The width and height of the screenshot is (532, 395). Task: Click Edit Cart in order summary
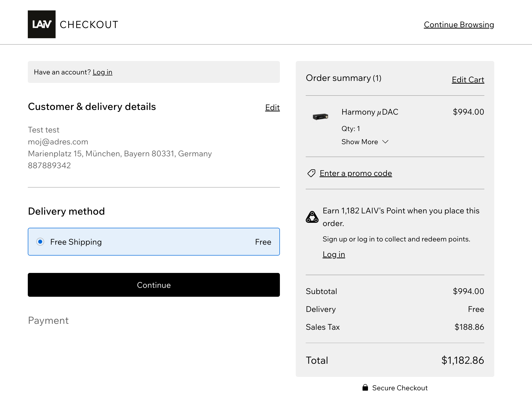coord(468,80)
